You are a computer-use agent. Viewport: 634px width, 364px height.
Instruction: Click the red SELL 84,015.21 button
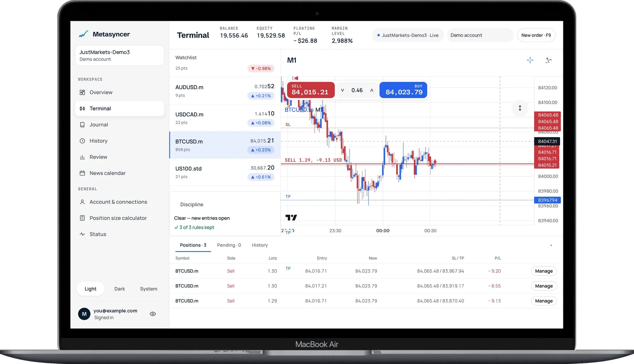[310, 90]
